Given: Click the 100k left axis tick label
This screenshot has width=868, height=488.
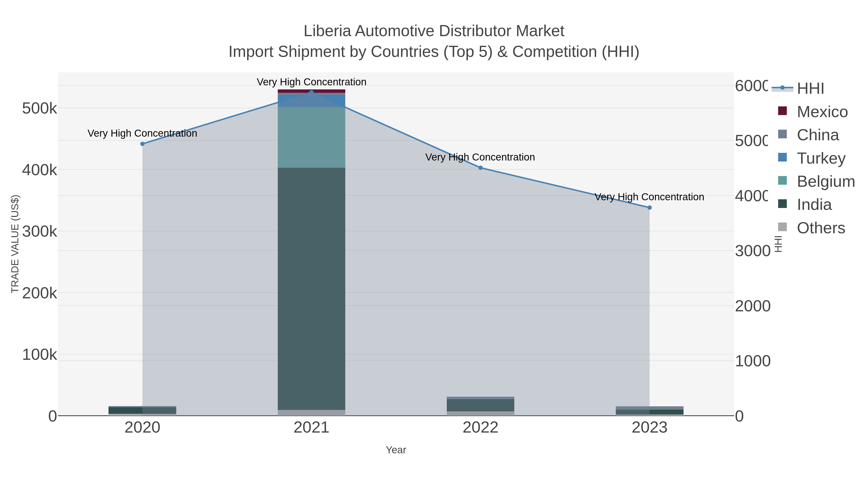Looking at the screenshot, I should tap(40, 355).
